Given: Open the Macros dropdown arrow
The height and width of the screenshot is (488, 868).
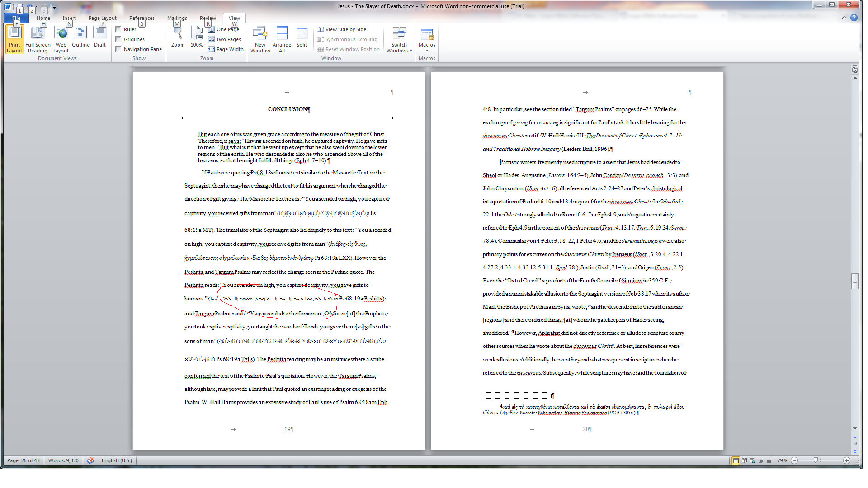Looking at the screenshot, I should [x=427, y=50].
